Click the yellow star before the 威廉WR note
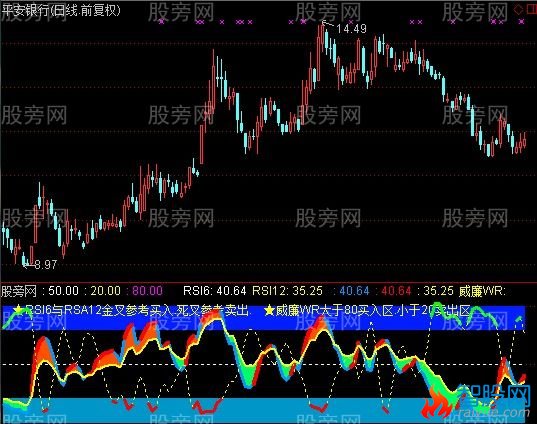The image size is (537, 424). coord(270,311)
